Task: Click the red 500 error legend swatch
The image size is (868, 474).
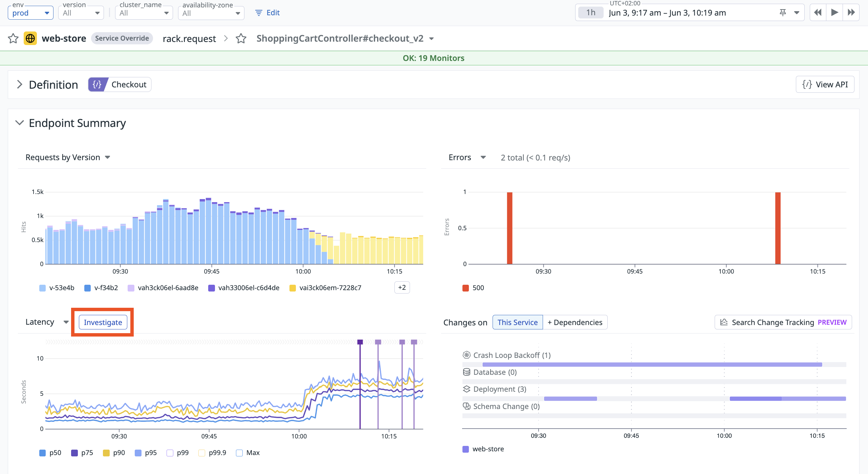Action: 466,288
